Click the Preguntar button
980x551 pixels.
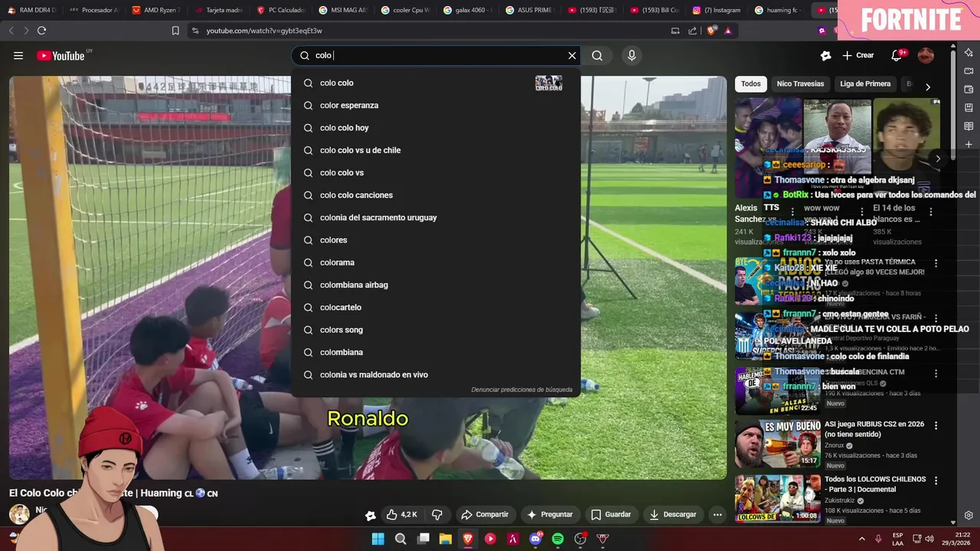pyautogui.click(x=550, y=514)
